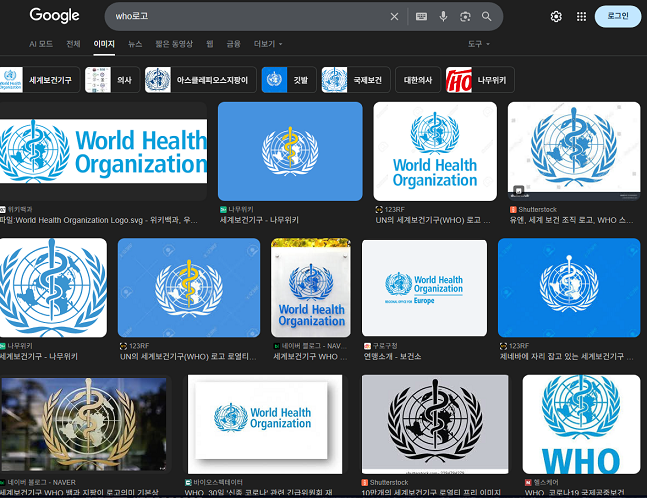647x498 pixels.
Task: Go to Google homepage via logo
Action: tap(54, 16)
